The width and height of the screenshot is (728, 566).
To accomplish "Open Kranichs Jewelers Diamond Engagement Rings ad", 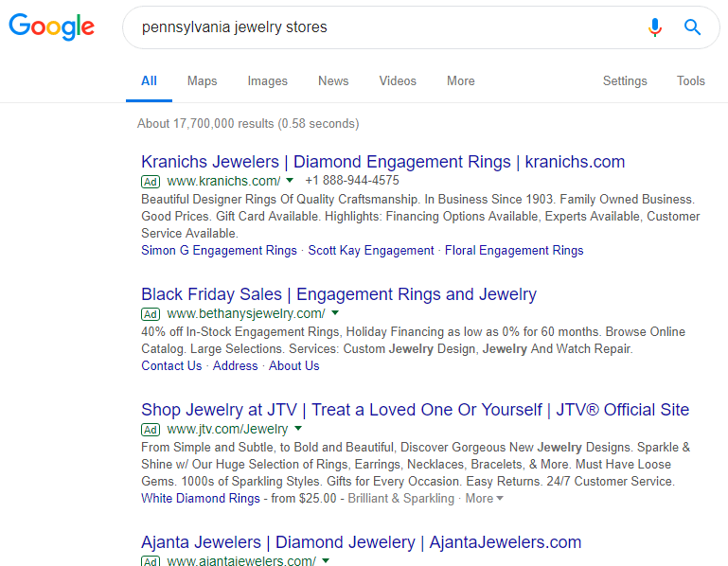I will (383, 162).
